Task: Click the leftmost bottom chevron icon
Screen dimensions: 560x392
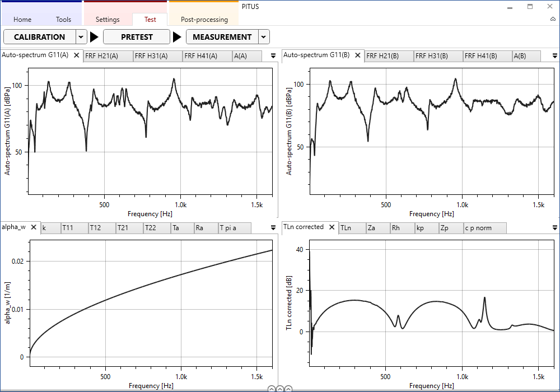Action: click(271, 389)
